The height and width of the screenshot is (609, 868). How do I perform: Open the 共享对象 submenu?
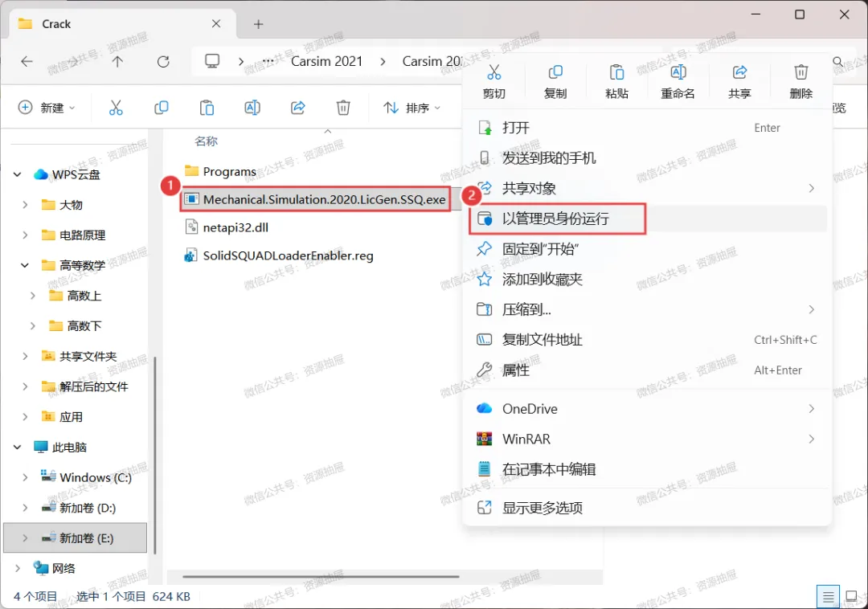(x=647, y=188)
